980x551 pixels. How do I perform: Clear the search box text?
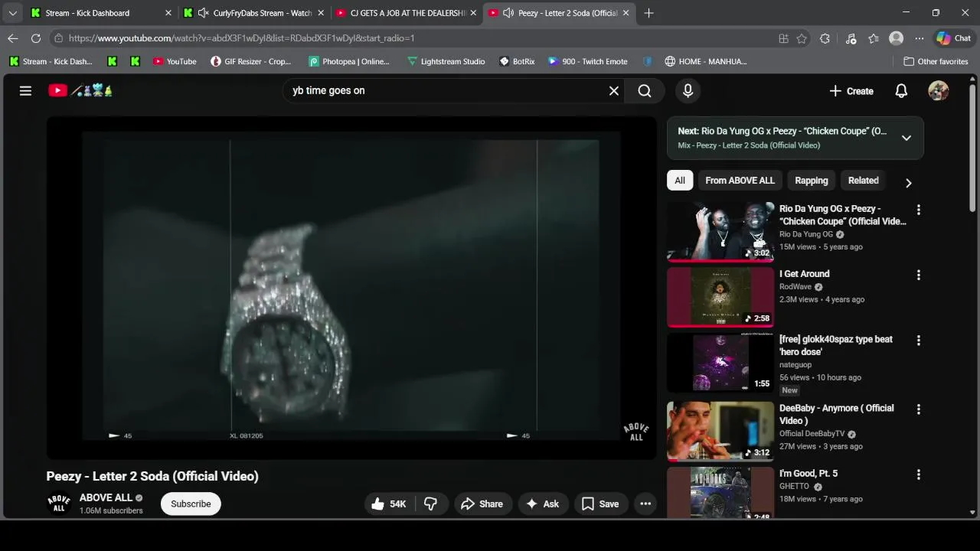pyautogui.click(x=614, y=90)
